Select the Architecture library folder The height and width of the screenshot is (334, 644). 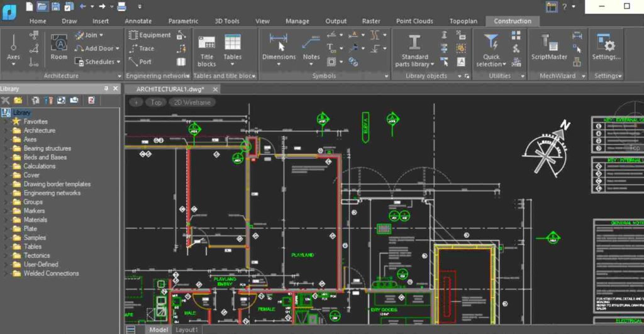point(40,131)
